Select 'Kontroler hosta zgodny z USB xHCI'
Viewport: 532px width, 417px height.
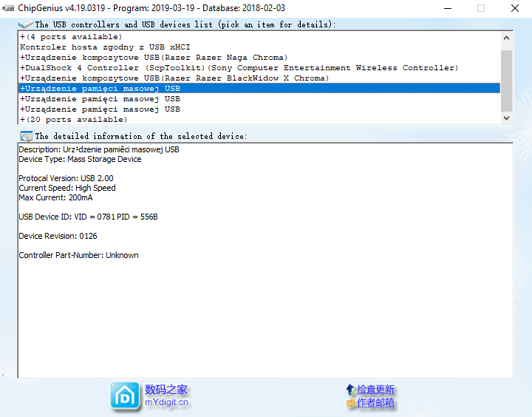(259, 47)
